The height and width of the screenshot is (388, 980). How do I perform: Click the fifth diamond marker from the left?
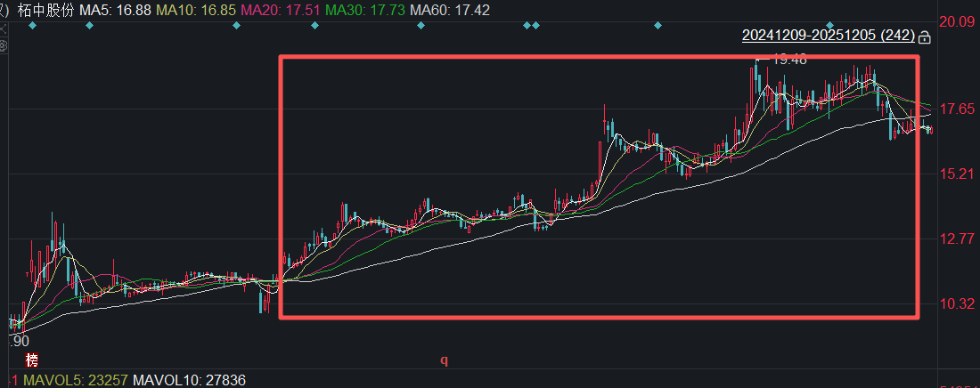[421, 26]
